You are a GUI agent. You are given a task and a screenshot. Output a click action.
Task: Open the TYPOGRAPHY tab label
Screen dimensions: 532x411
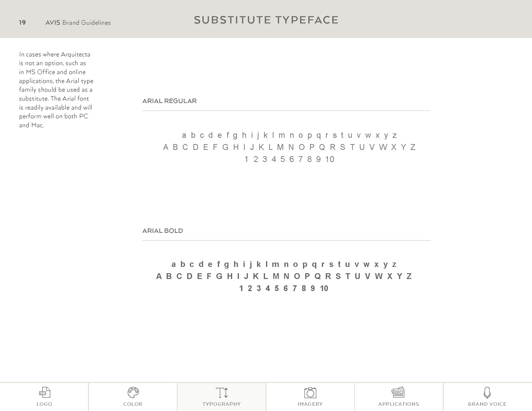pyautogui.click(x=222, y=404)
